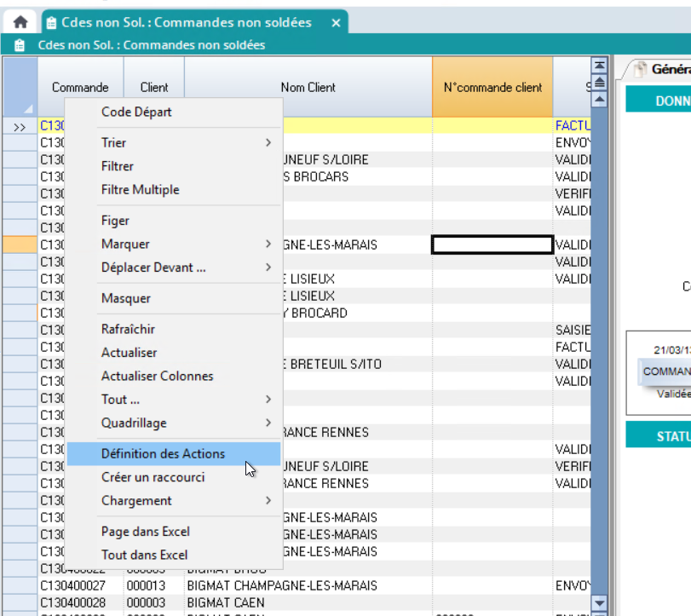
Task: Select Filtre Multiple in the context menu
Action: click(x=141, y=189)
